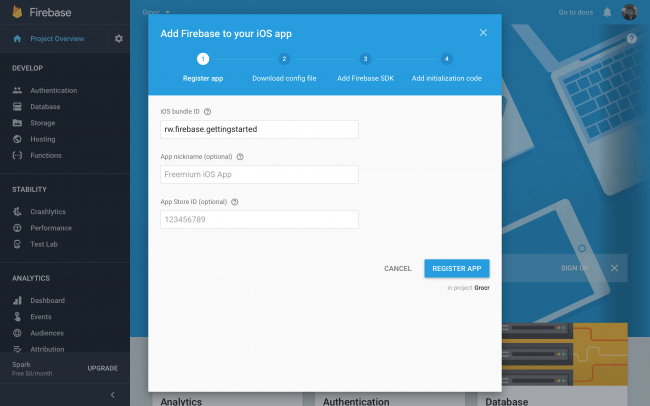650x406 pixels.
Task: Click the Test Lab clipboard icon
Action: [17, 244]
